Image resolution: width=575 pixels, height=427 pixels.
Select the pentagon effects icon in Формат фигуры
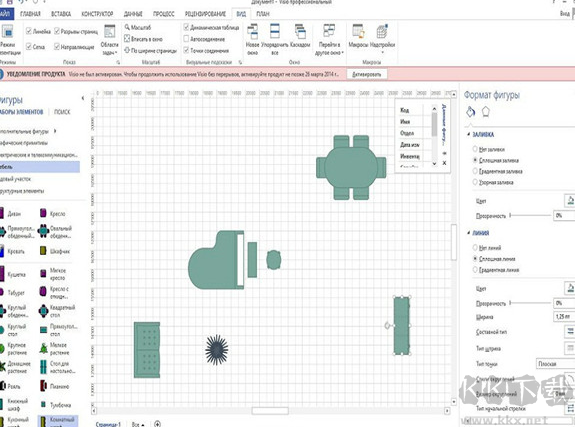pos(486,112)
